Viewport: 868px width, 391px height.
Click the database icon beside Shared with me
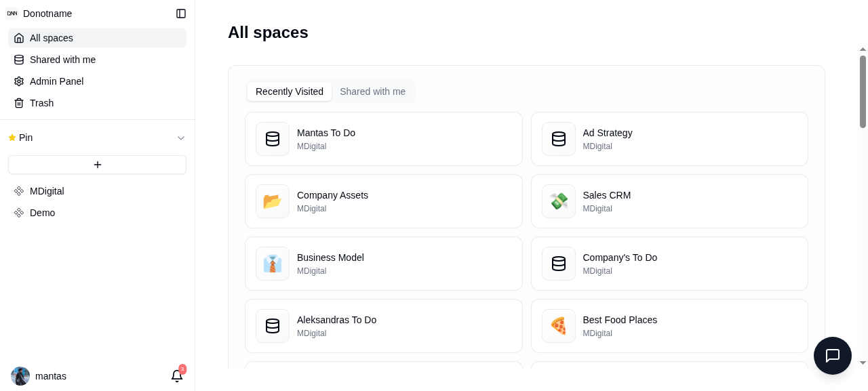pyautogui.click(x=19, y=60)
